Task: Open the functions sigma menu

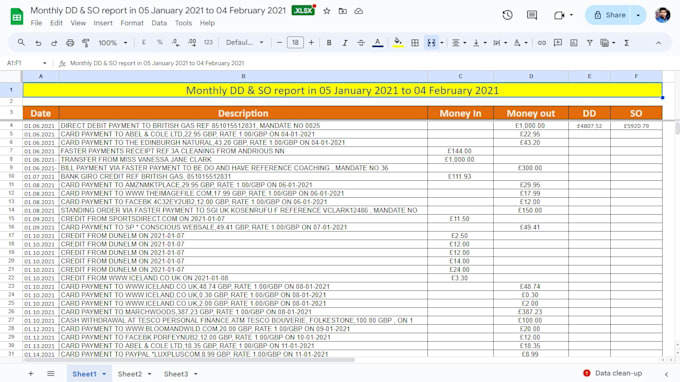Action: point(627,43)
